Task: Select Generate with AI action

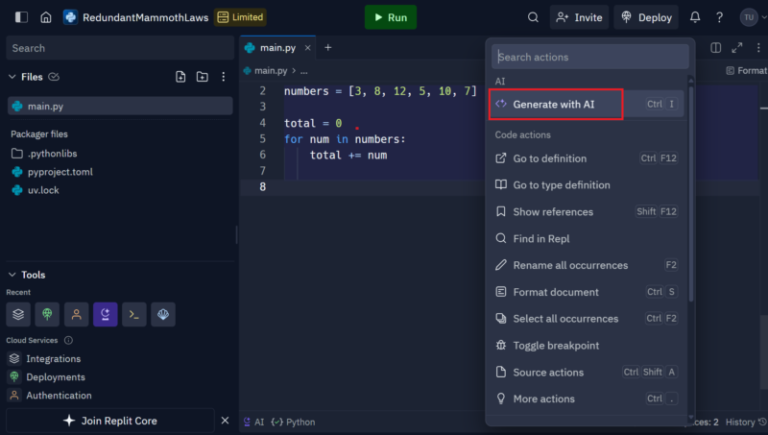Action: (555, 104)
